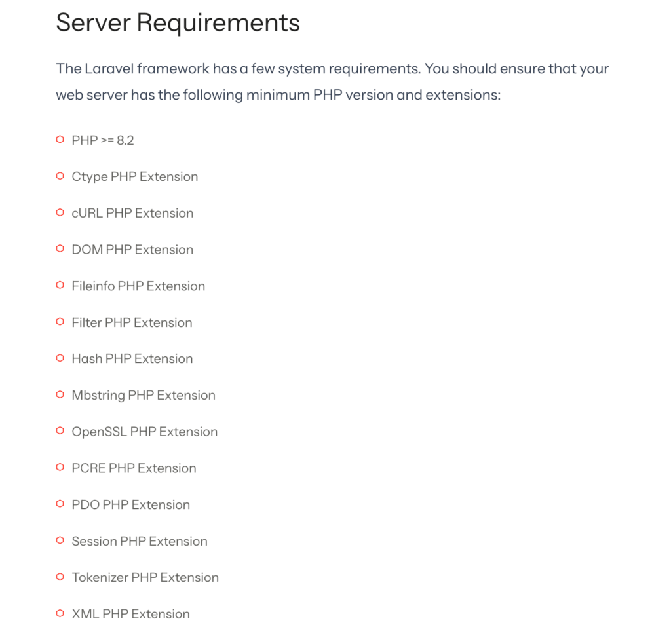
Task: Click the hexagon bullet next to cURL PHP Extension
Action: [x=60, y=213]
